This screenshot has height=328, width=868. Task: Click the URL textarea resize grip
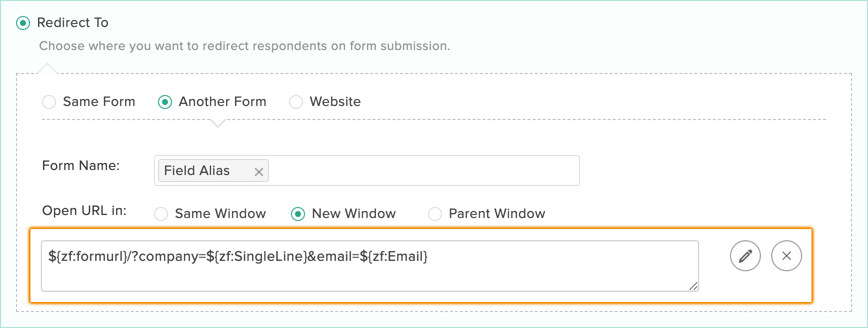[x=693, y=286]
